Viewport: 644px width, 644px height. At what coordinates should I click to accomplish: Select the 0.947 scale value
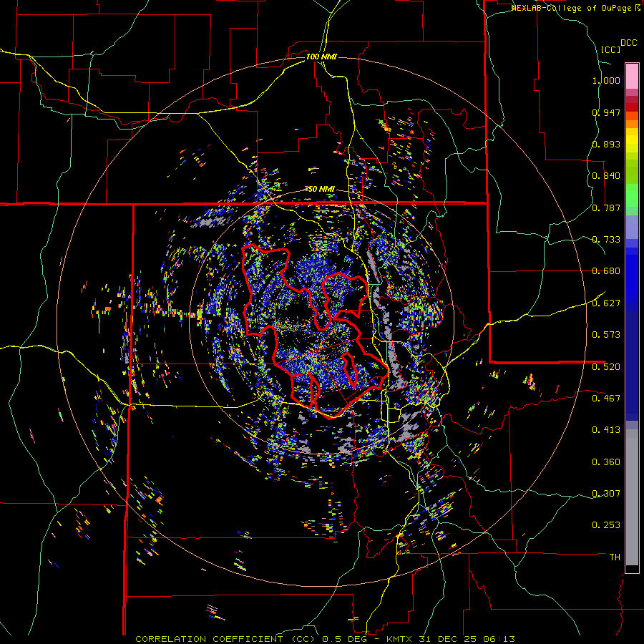click(x=606, y=112)
